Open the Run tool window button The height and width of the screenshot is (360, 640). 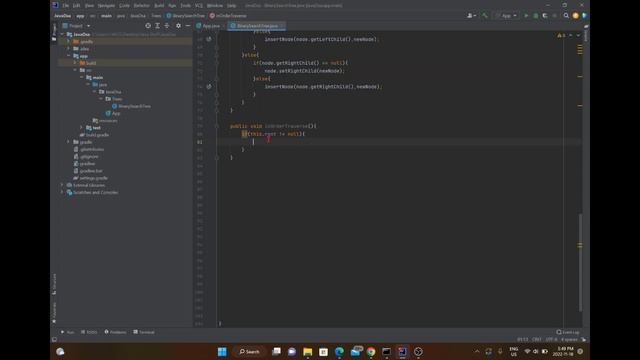tap(68, 332)
